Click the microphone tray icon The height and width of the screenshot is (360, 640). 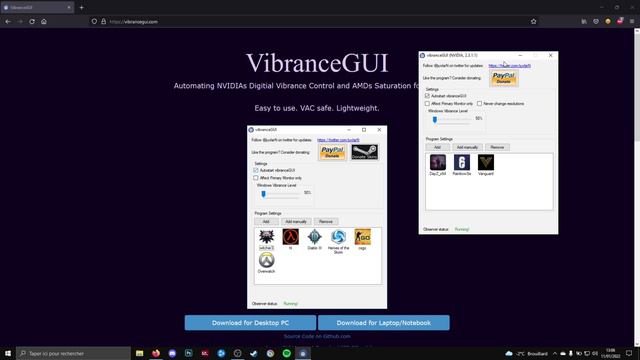tap(571, 353)
